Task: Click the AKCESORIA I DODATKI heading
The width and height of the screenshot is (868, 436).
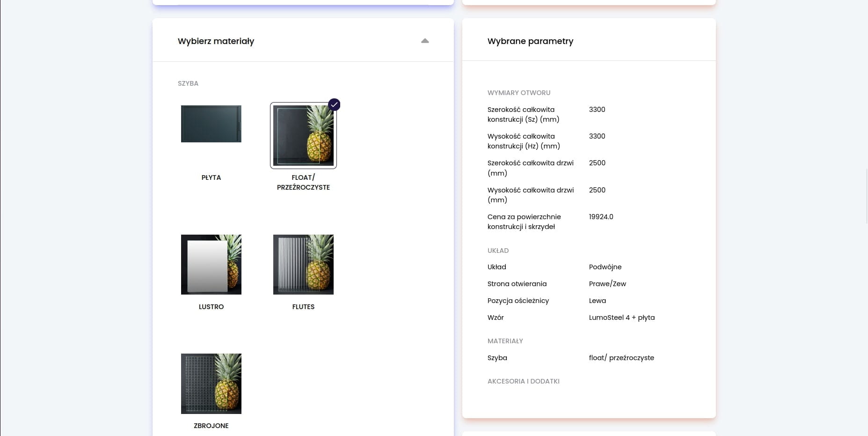Action: pos(523,381)
